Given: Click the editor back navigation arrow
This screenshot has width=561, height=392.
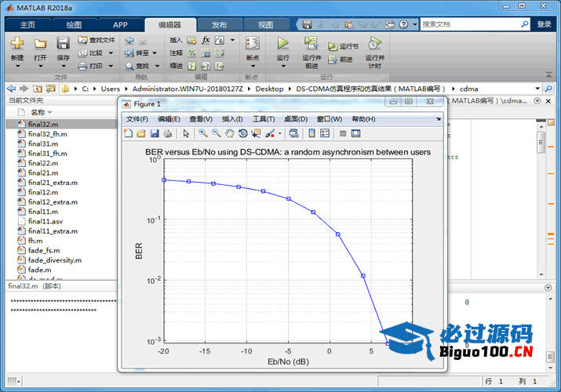Looking at the screenshot, I should (x=129, y=41).
